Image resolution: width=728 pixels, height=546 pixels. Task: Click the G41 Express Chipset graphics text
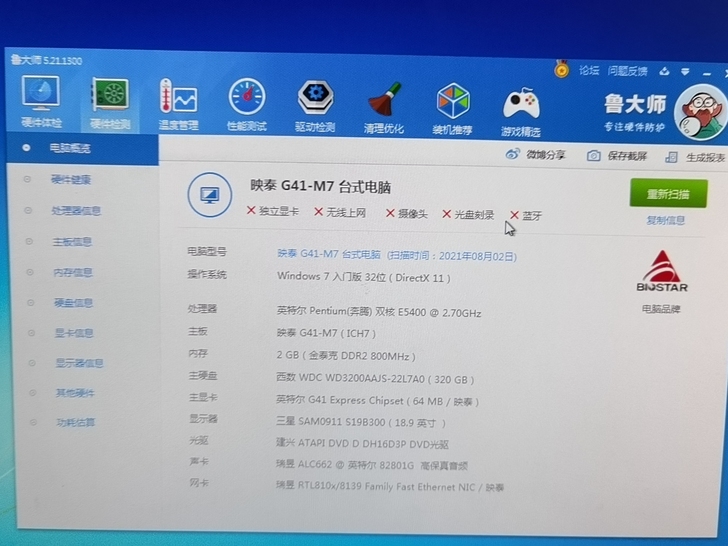click(x=377, y=400)
